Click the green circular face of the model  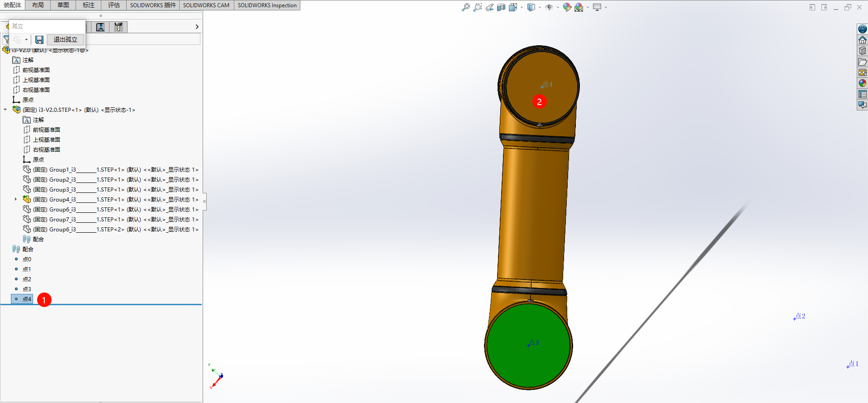pos(528,346)
